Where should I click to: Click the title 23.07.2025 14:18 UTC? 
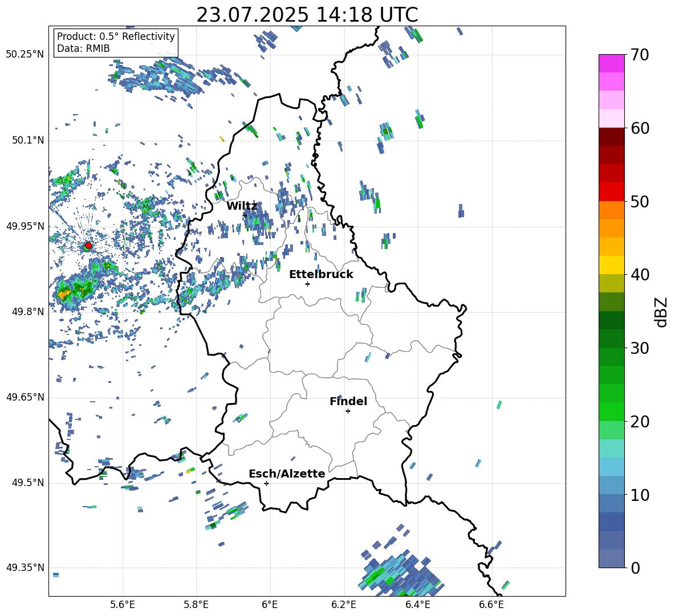[x=307, y=15]
